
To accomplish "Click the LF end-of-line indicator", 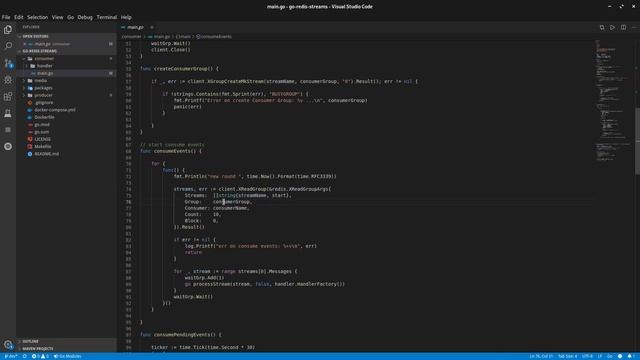I will 600,356.
